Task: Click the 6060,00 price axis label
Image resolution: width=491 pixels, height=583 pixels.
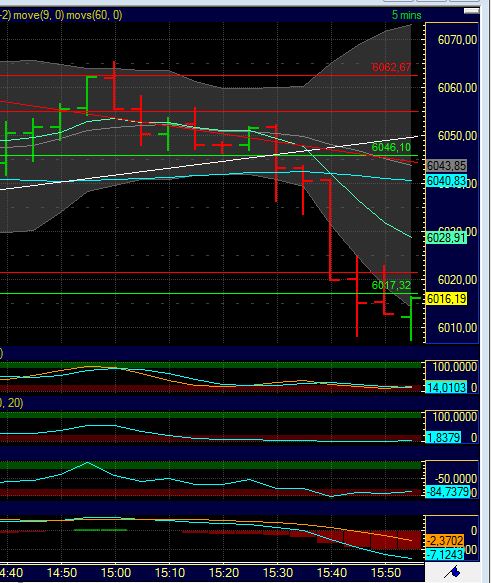Action: point(457,88)
